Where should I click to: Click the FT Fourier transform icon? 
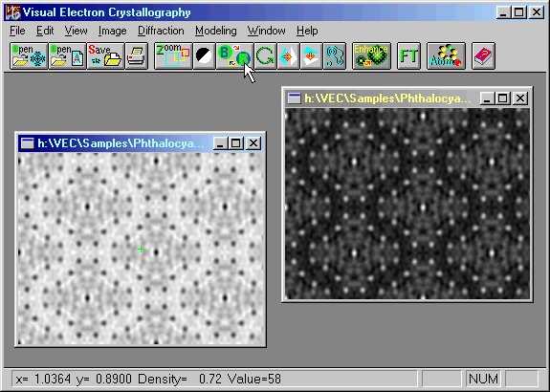point(409,56)
